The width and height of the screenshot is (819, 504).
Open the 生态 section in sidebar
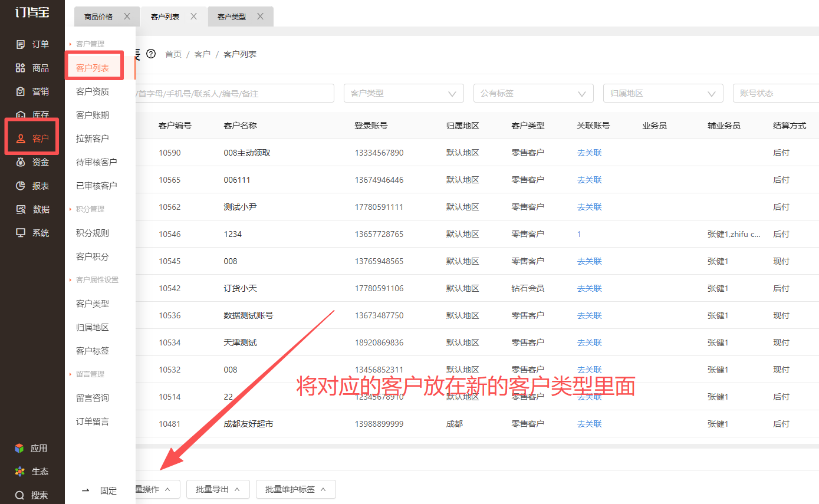pos(31,472)
